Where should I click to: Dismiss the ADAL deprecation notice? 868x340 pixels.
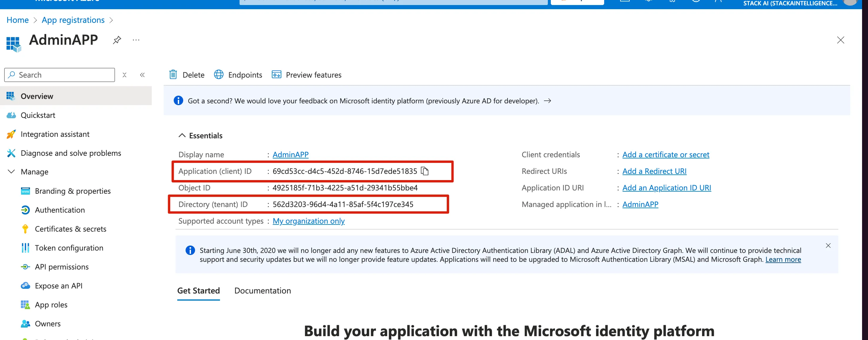point(828,246)
